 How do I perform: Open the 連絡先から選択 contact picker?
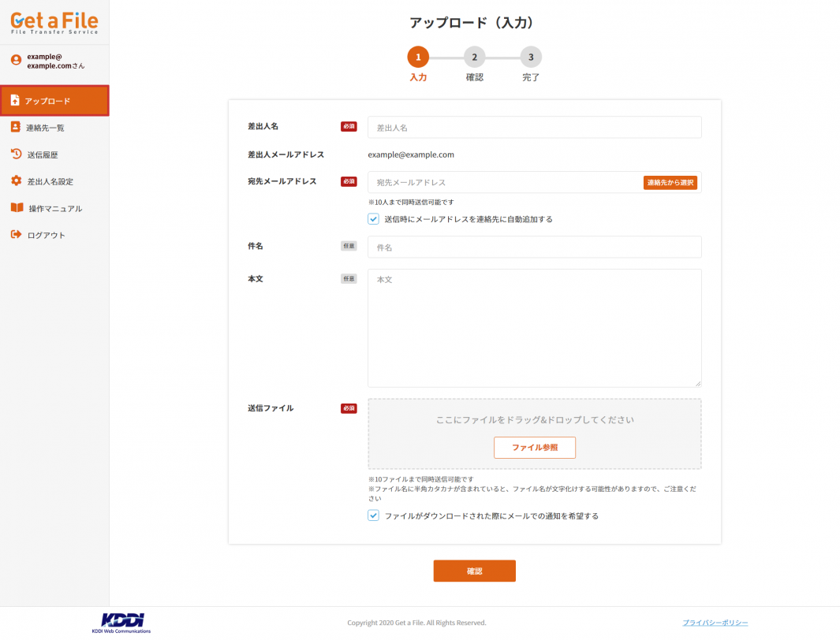(670, 183)
